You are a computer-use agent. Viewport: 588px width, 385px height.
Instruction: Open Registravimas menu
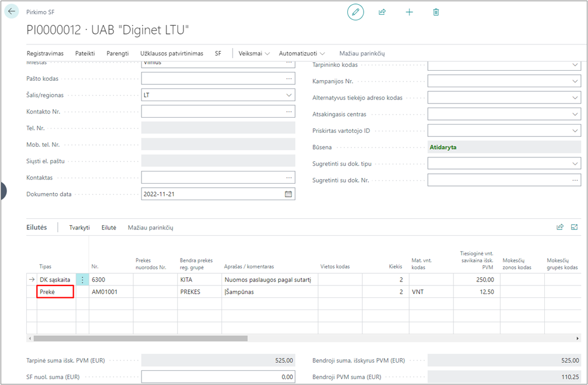click(45, 53)
